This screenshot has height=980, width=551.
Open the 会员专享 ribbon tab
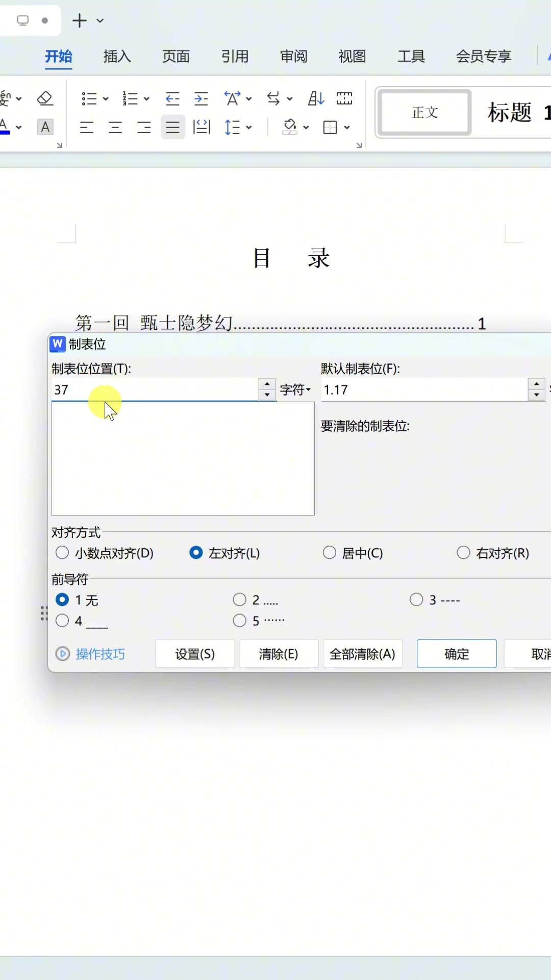(484, 56)
